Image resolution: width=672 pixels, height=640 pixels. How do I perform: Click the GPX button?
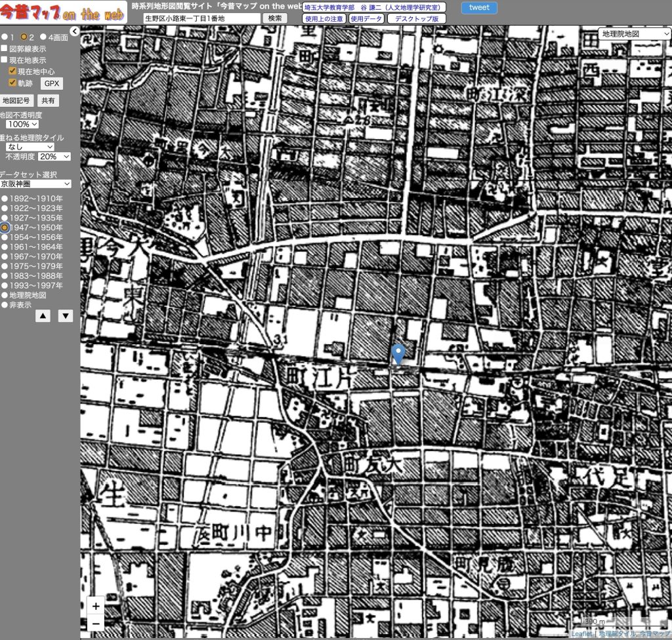pyautogui.click(x=52, y=84)
